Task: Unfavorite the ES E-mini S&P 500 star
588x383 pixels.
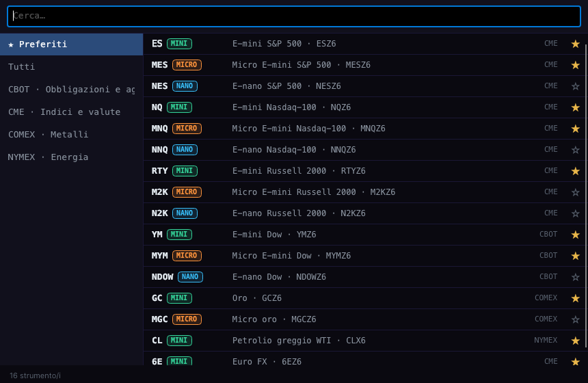Action: click(575, 44)
